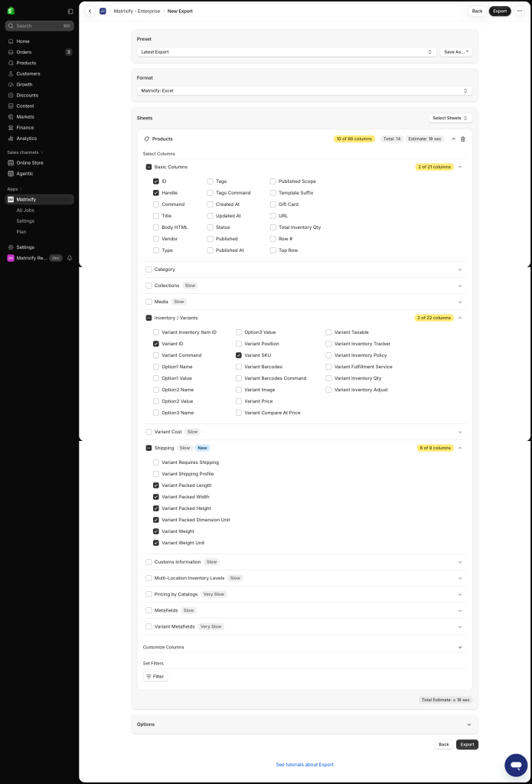Open the chat support bubble
Viewport: 532px width, 784px height.
515,765
